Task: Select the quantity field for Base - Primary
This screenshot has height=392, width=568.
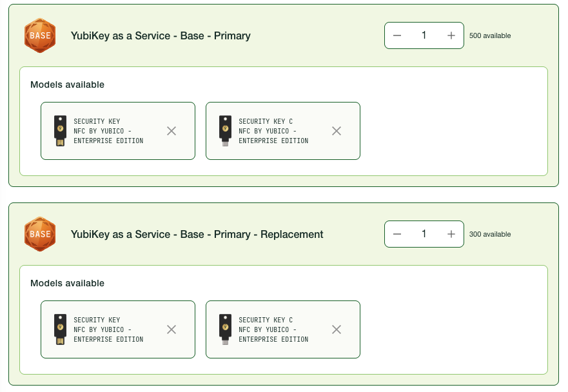Action: pyautogui.click(x=424, y=35)
